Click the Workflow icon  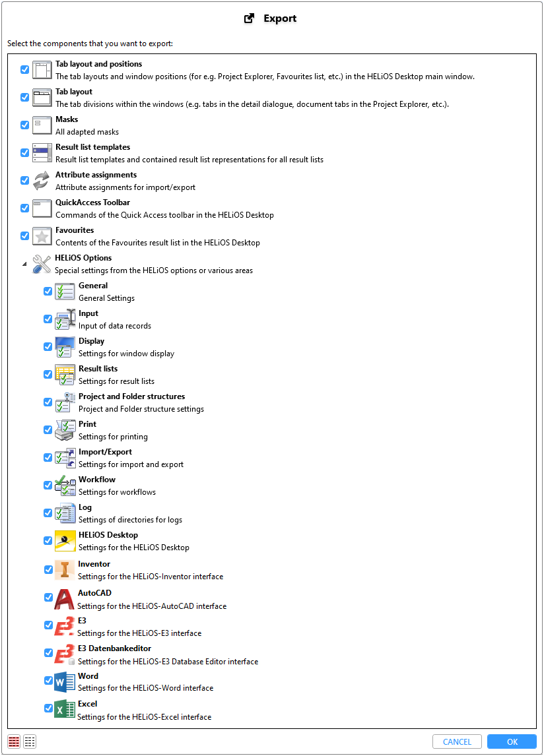point(65,486)
